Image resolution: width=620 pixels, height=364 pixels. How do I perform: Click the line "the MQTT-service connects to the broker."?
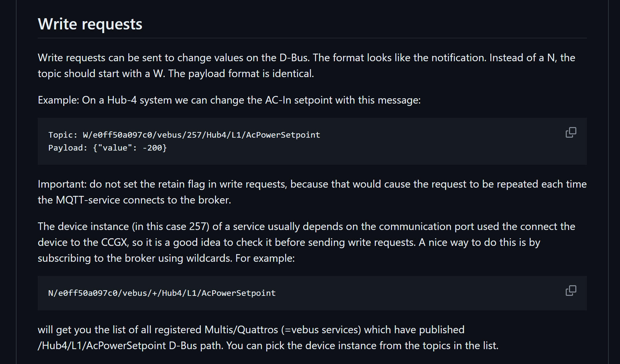134,200
